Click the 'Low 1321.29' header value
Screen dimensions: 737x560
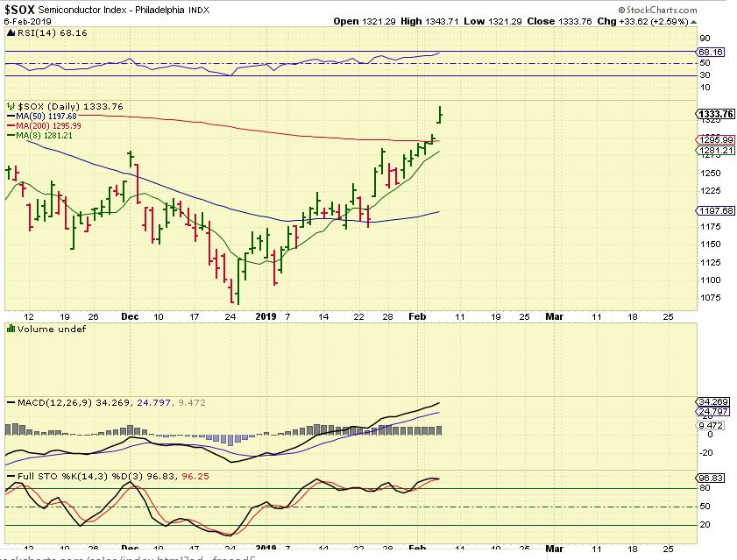(x=493, y=22)
